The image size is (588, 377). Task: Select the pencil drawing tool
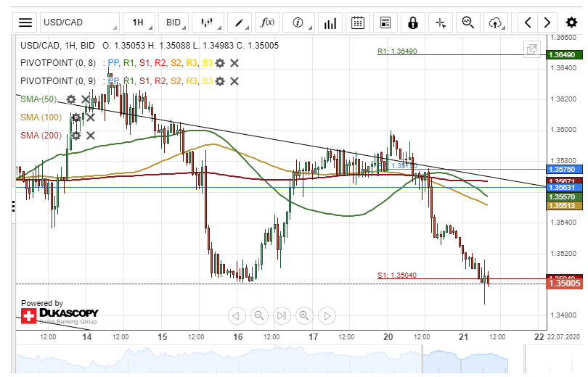click(238, 22)
